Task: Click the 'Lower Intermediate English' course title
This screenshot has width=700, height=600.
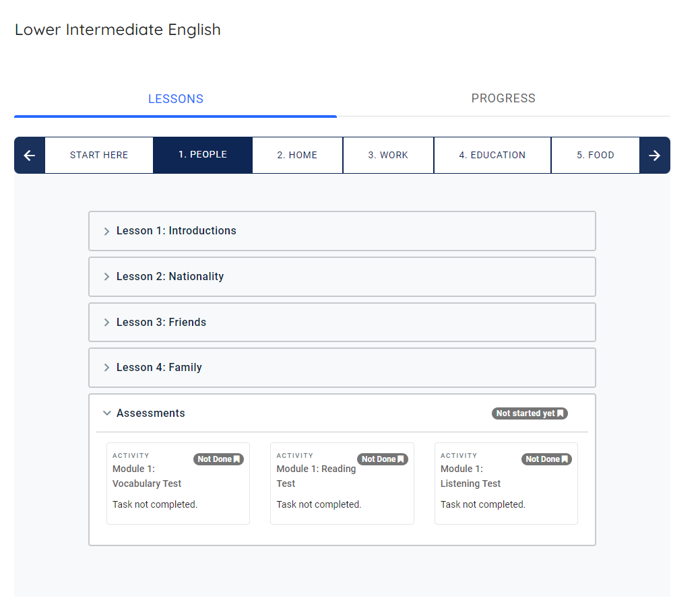Action: tap(118, 30)
